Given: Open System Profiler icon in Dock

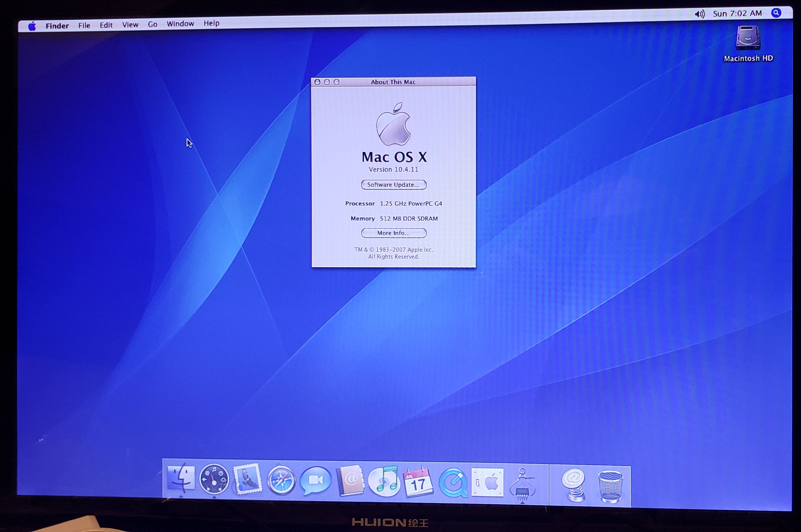Looking at the screenshot, I should (x=522, y=484).
